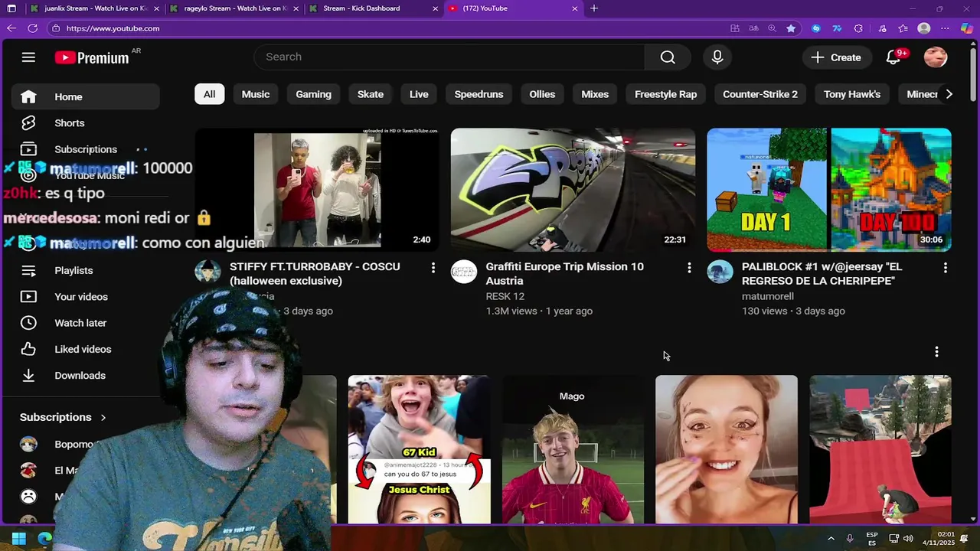
Task: Select the Gaming filter chip
Action: (314, 94)
